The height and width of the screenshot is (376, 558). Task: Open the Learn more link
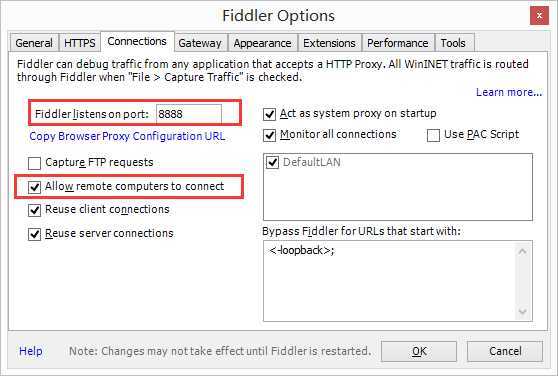pyautogui.click(x=509, y=92)
